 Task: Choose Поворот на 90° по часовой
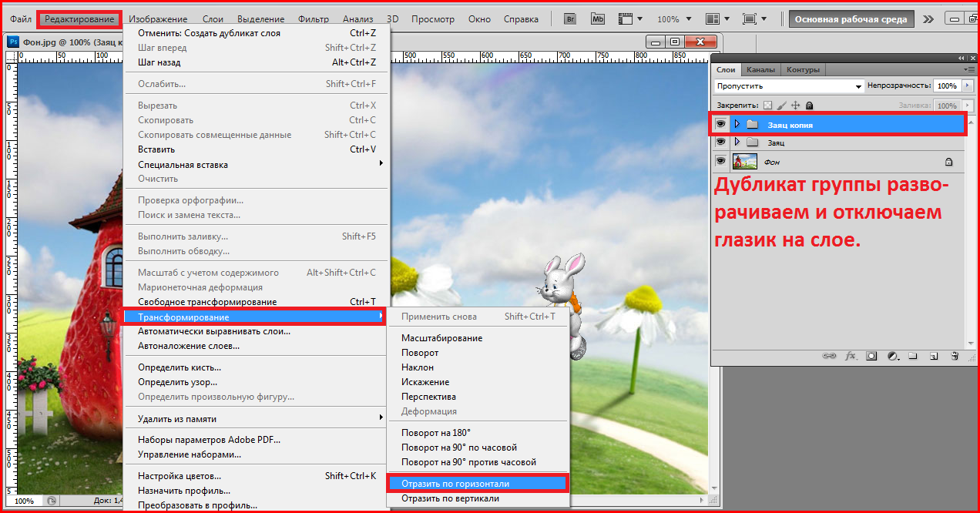(478, 448)
